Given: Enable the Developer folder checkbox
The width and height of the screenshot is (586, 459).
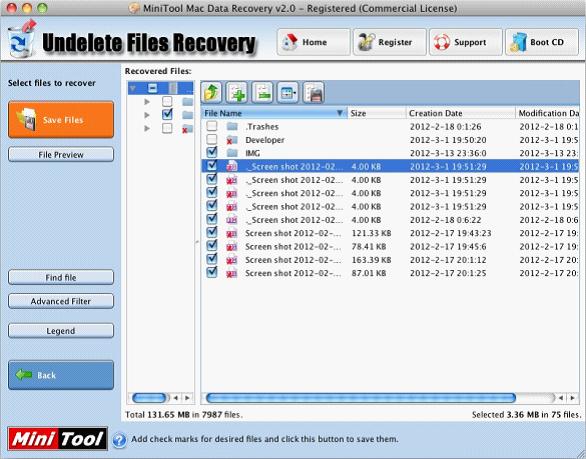Looking at the screenshot, I should coord(212,139).
